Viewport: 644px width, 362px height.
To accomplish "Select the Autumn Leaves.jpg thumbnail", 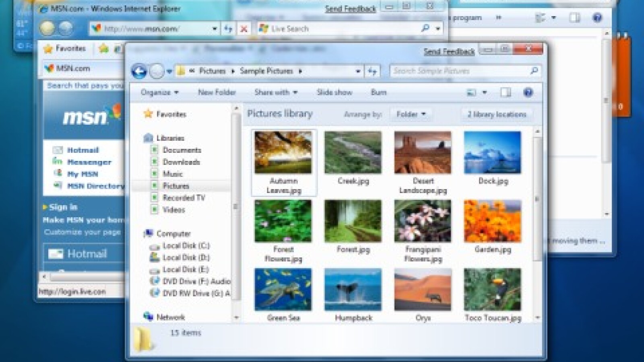I will pyautogui.click(x=283, y=153).
